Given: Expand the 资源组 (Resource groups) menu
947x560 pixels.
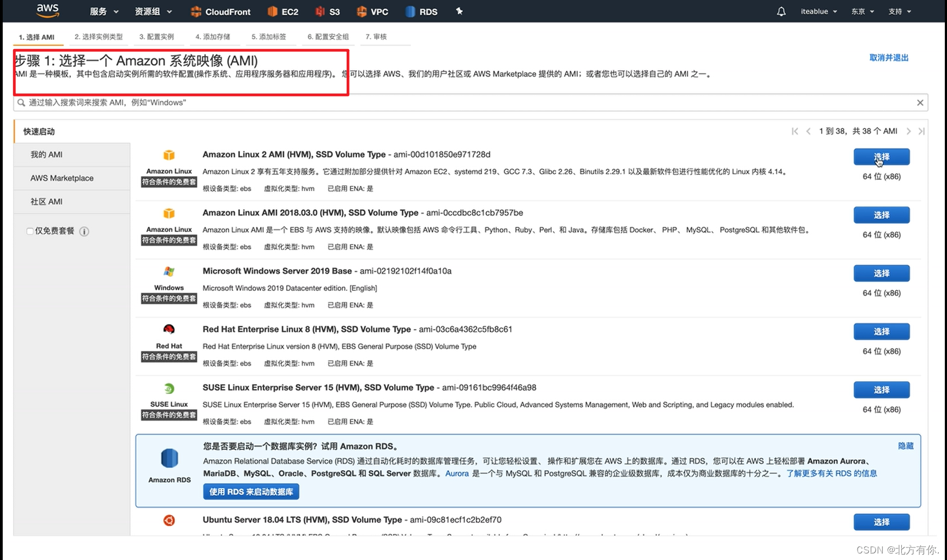Looking at the screenshot, I should coord(153,11).
